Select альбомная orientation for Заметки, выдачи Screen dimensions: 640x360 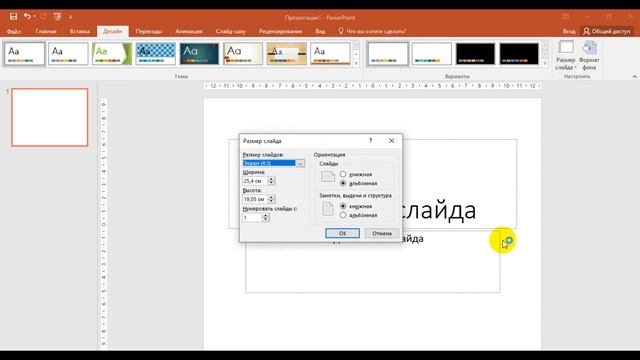click(343, 215)
